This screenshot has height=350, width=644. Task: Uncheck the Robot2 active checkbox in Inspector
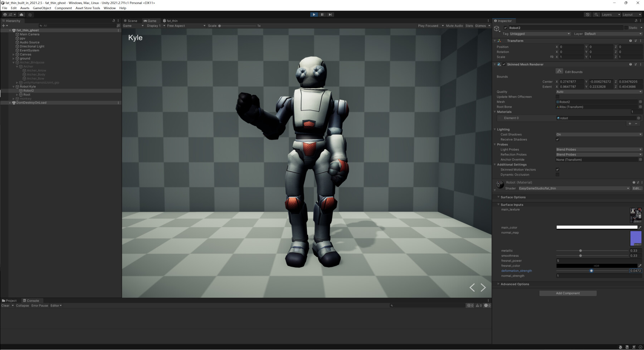[x=506, y=28]
